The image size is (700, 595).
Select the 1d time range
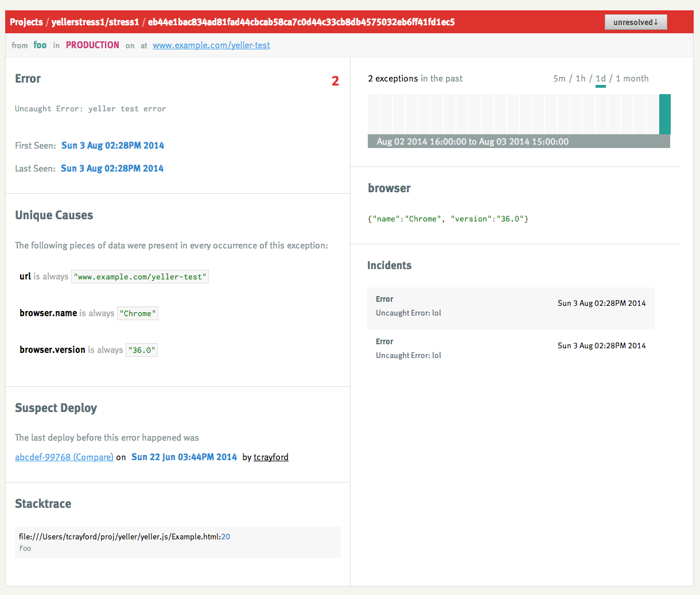tap(600, 79)
